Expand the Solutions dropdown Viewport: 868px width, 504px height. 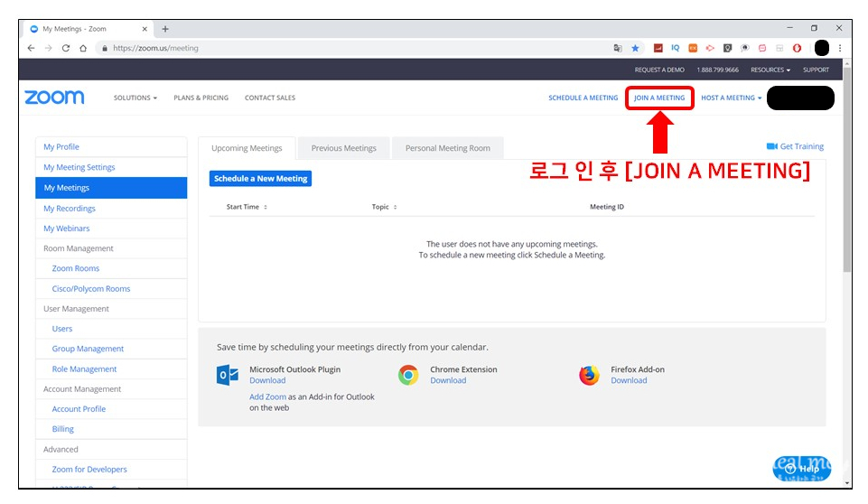135,98
